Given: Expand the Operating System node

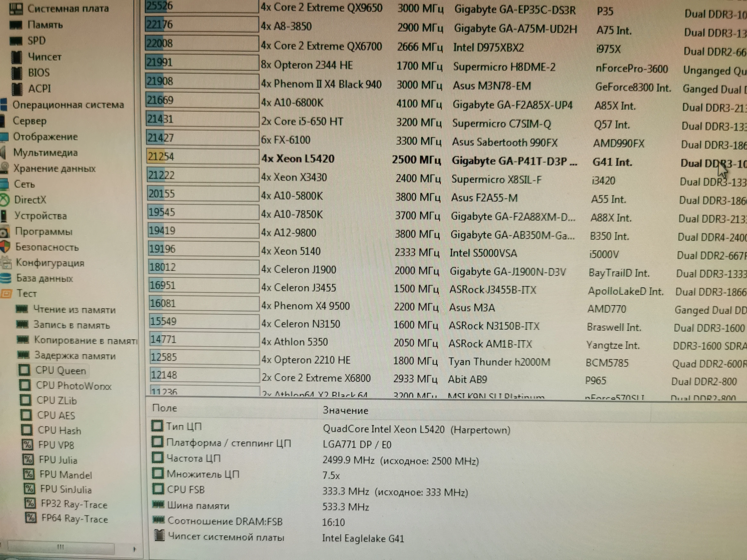Looking at the screenshot, I should (68, 105).
